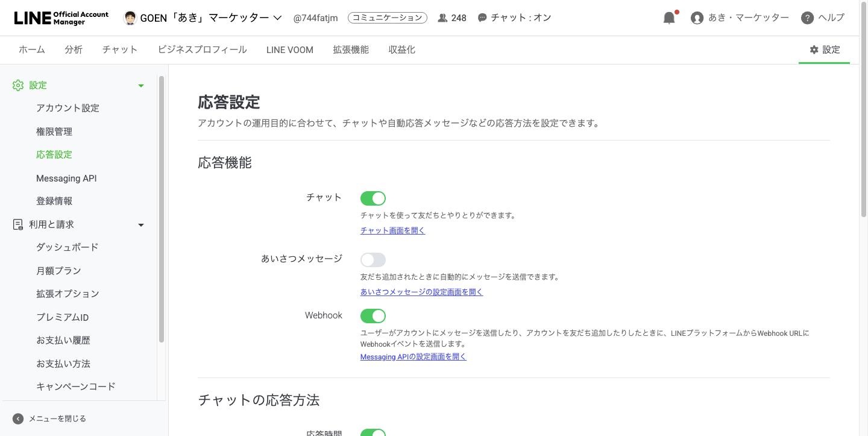This screenshot has height=436, width=868.
Task: Click the Messaging APIの設定画面を開く link
Action: coord(414,356)
